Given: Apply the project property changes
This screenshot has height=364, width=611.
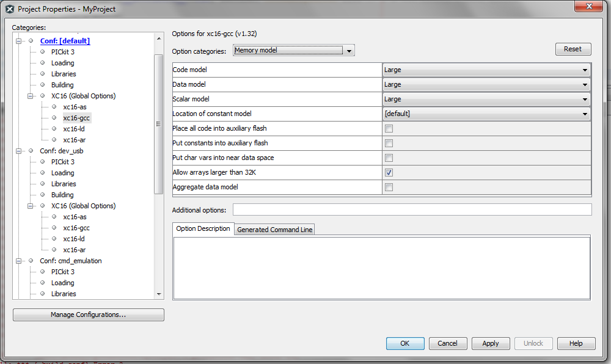Looking at the screenshot, I should [x=490, y=343].
